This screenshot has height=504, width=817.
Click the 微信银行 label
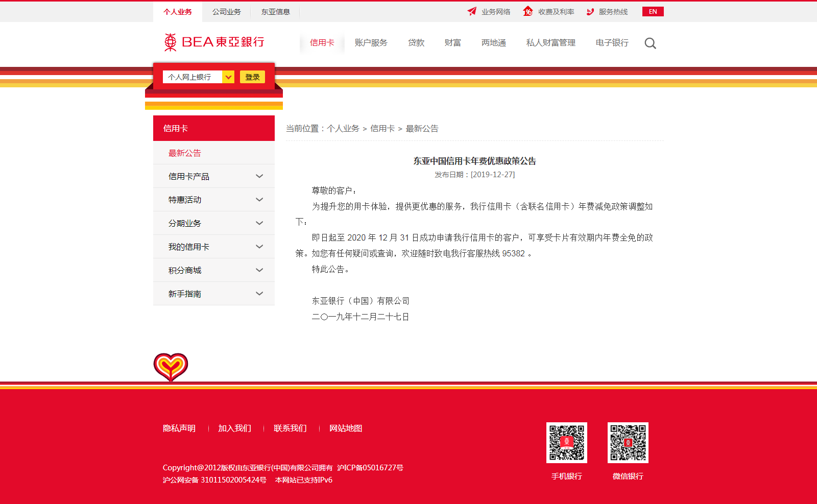coord(628,476)
